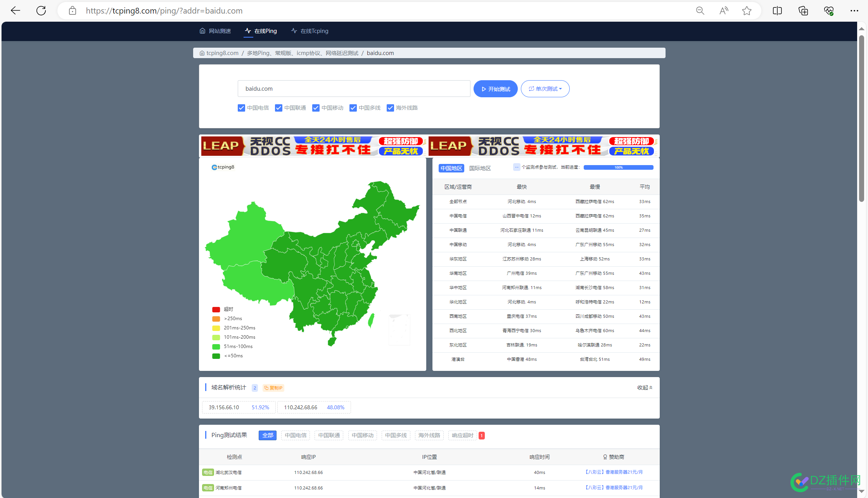Click the browser back arrow

(16, 10)
